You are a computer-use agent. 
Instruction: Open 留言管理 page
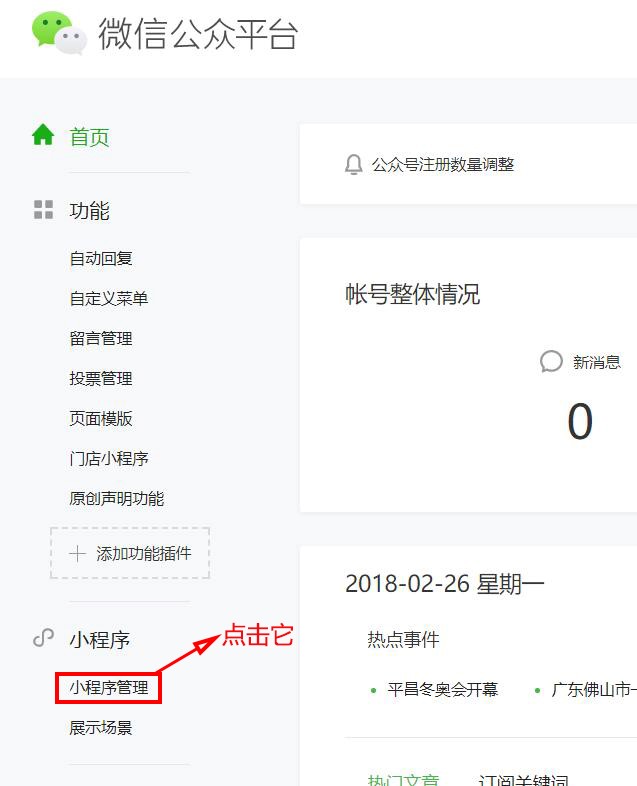point(101,338)
